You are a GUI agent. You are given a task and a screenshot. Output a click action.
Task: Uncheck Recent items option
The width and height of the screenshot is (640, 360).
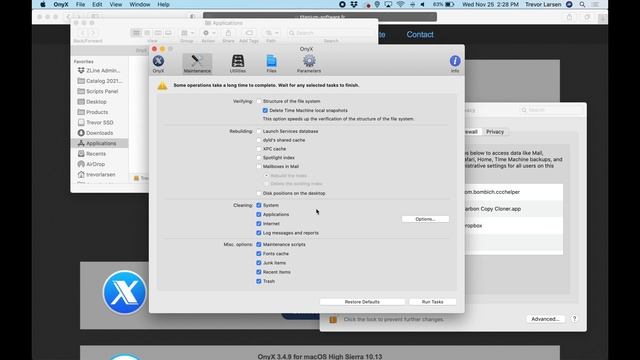(259, 272)
